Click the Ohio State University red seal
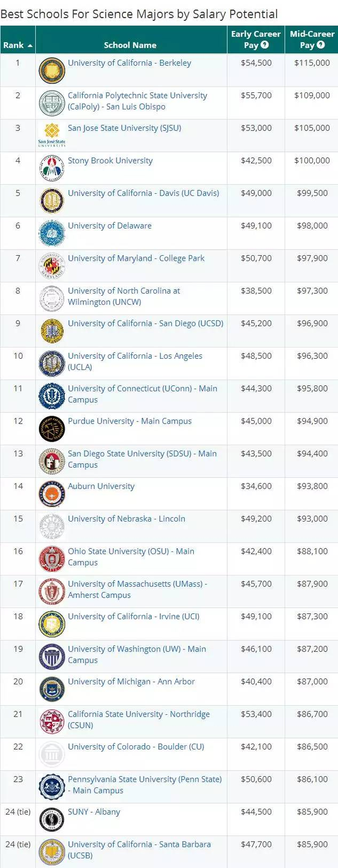This screenshot has height=868, width=338. (x=52, y=559)
